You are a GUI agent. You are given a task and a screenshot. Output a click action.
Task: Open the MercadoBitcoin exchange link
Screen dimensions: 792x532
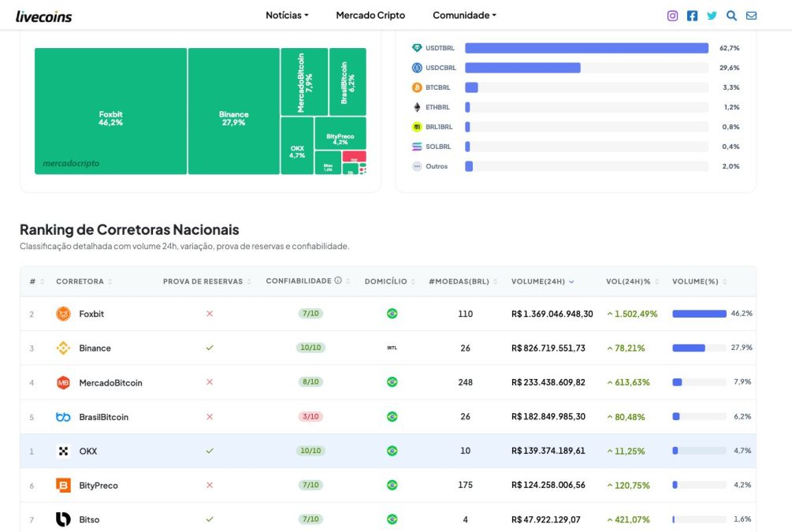tap(110, 383)
